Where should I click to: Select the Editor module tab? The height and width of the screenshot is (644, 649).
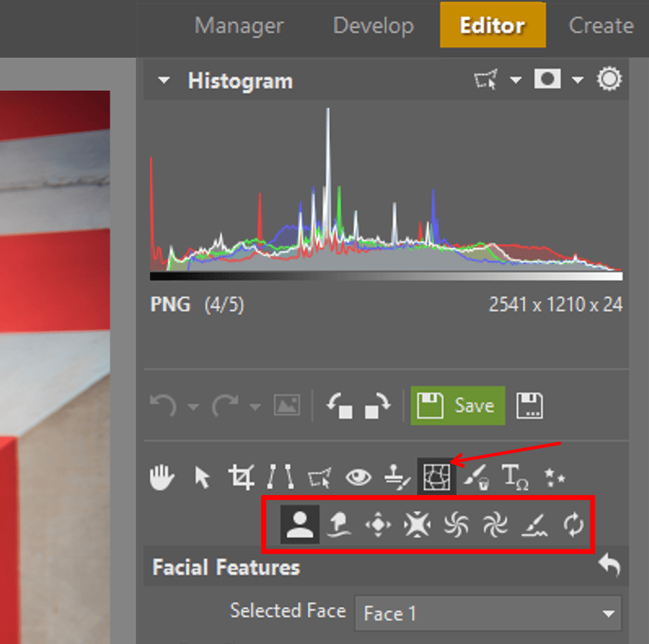click(x=493, y=25)
